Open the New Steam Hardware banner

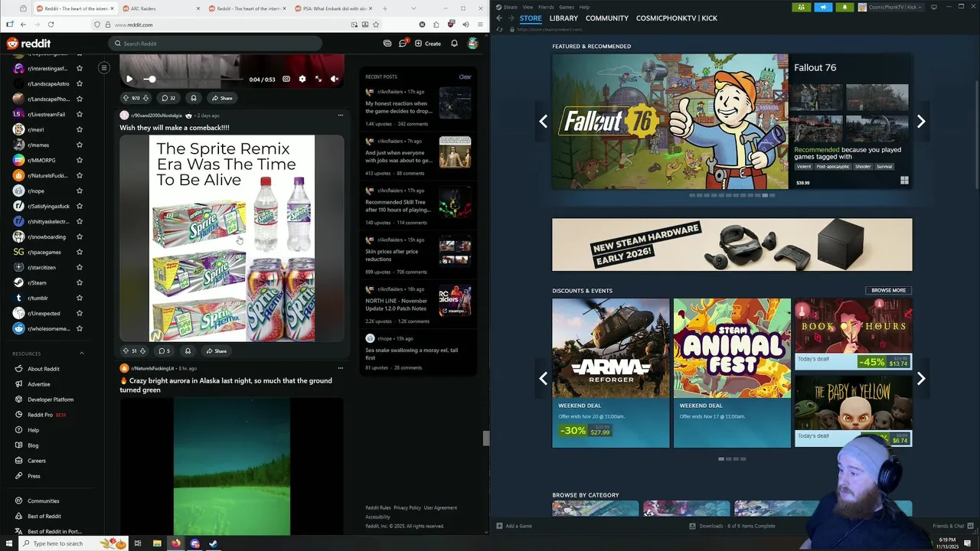(x=732, y=245)
